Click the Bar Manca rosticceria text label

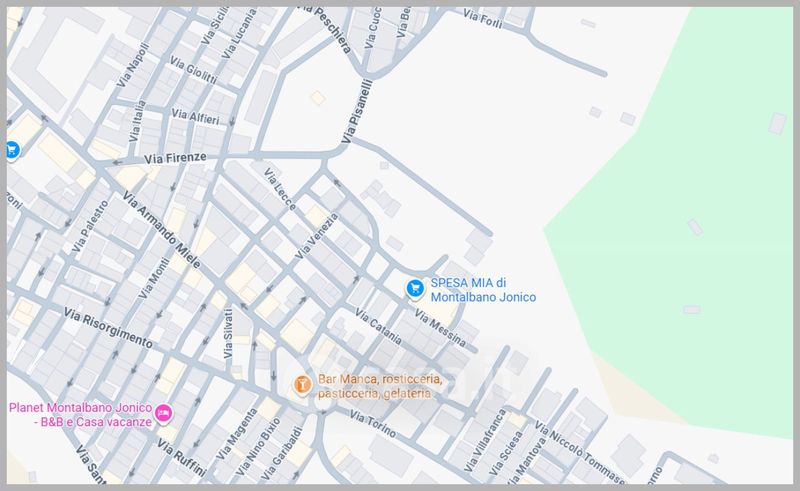374,387
